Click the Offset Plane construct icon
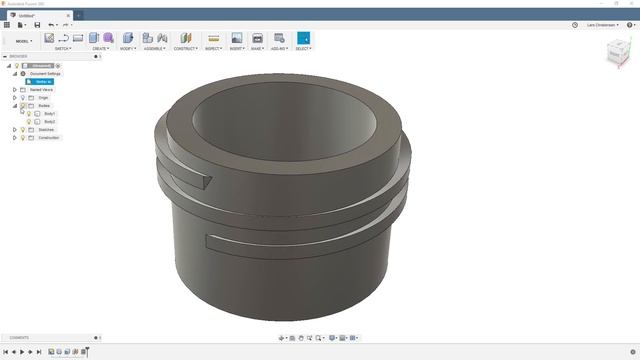The width and height of the screenshot is (640, 360). pyautogui.click(x=186, y=38)
